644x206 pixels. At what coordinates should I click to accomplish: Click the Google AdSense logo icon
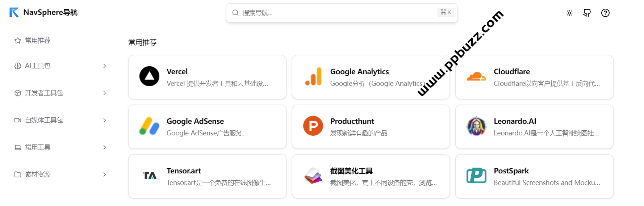coord(149,126)
